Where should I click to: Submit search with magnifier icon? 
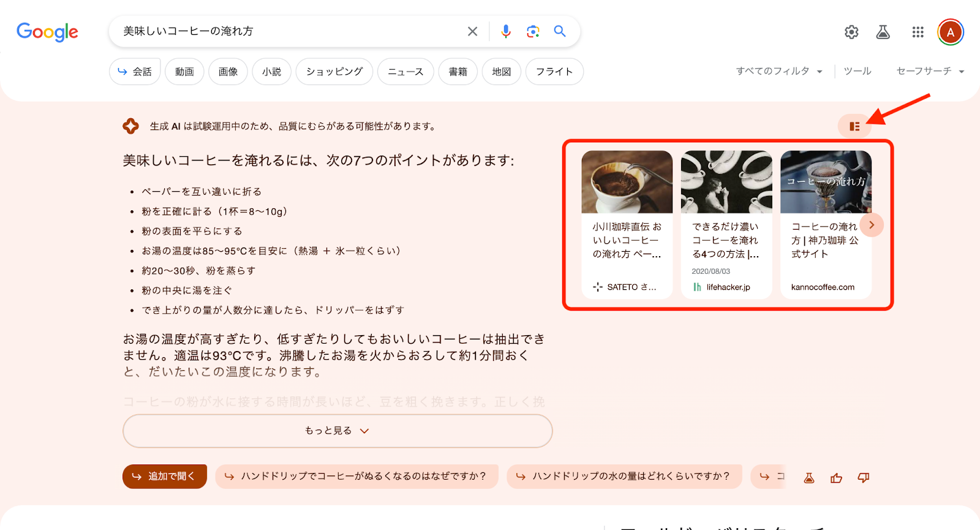point(560,31)
